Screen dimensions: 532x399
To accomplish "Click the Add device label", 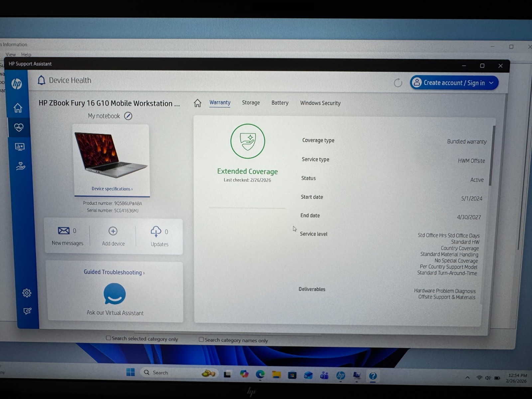I will [x=113, y=244].
